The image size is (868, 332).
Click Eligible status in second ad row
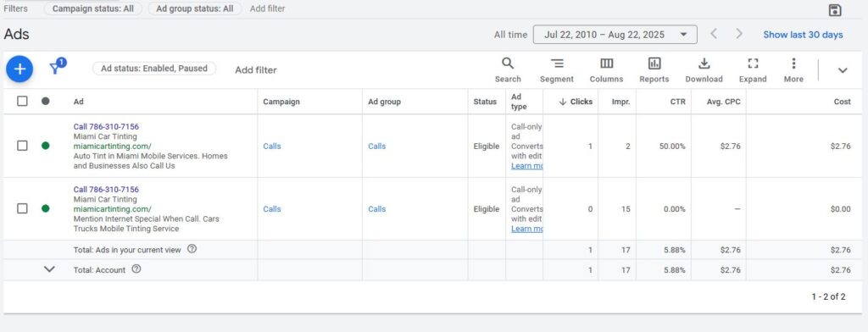486,209
